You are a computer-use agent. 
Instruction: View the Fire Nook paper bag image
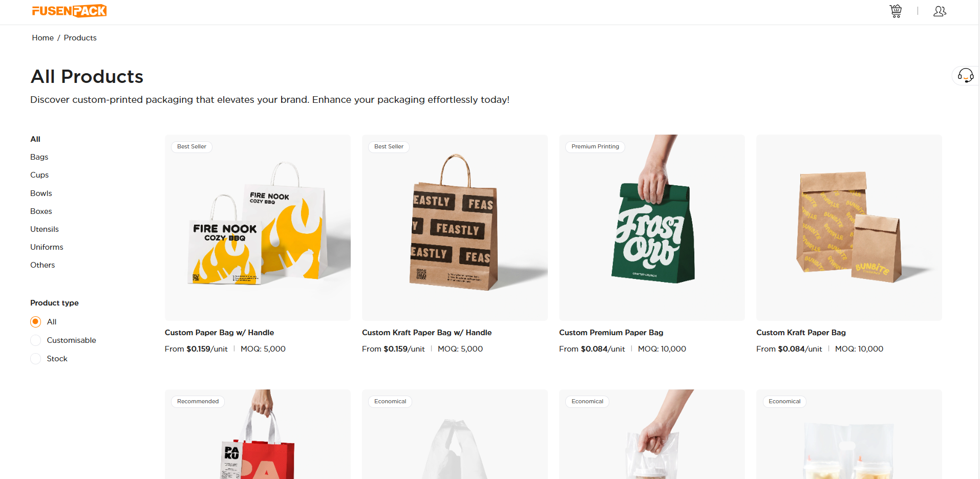pyautogui.click(x=258, y=228)
